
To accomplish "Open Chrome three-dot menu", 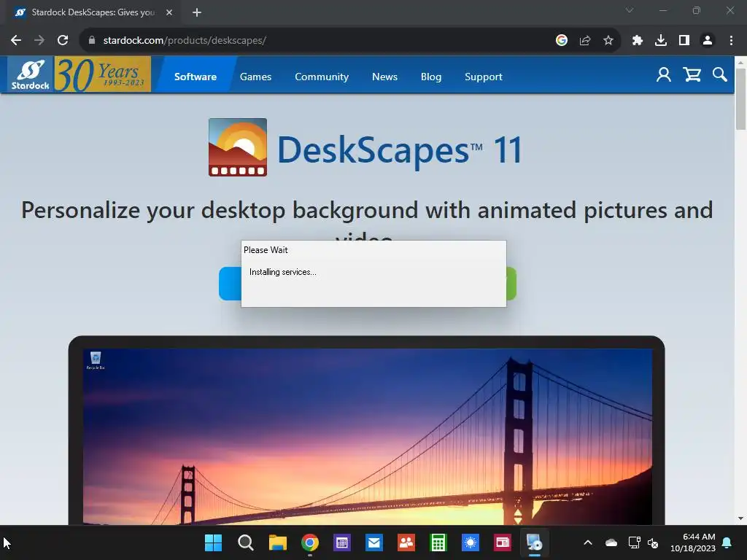I will click(731, 41).
